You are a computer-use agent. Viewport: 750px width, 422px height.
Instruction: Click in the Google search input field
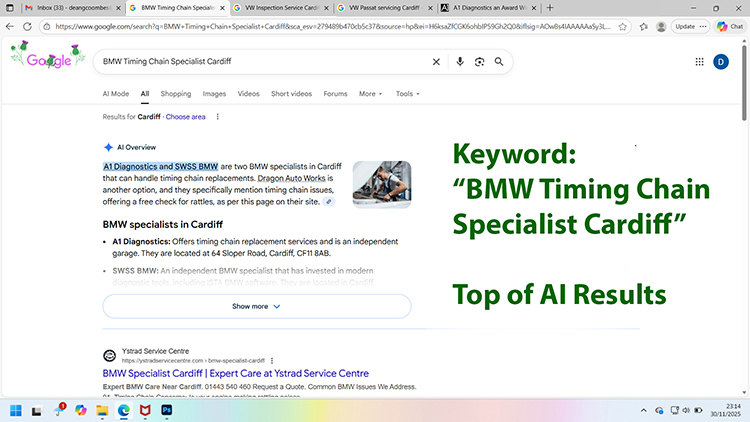point(260,62)
